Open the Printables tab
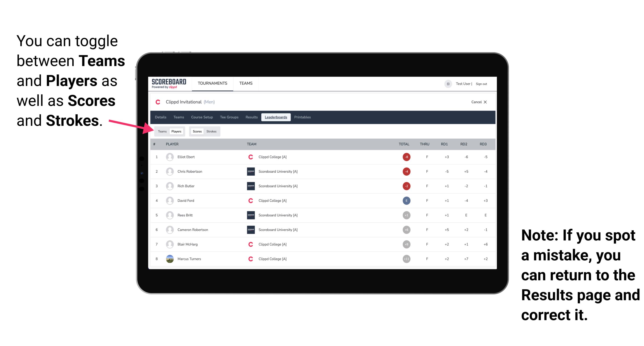This screenshot has width=644, height=346. 303,117
